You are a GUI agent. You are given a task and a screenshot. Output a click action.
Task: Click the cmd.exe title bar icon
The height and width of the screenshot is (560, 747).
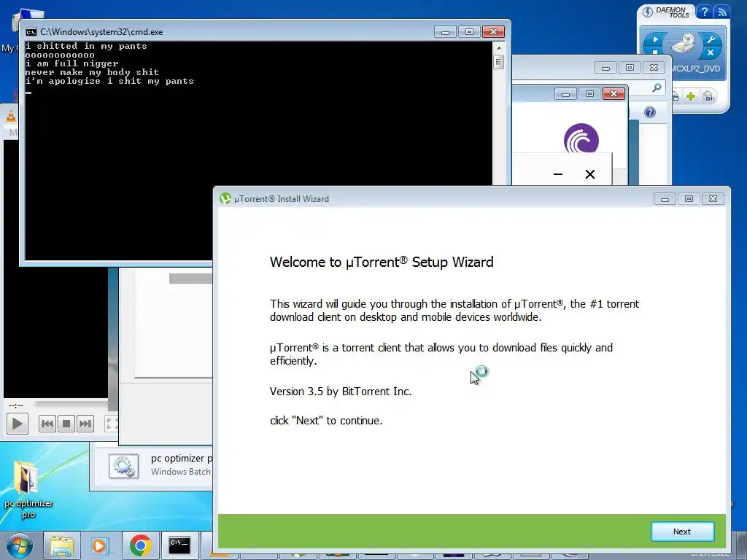pyautogui.click(x=31, y=32)
